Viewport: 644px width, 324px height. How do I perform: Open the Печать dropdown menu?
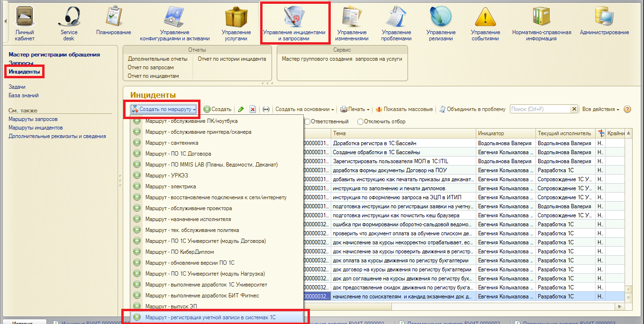(x=355, y=109)
